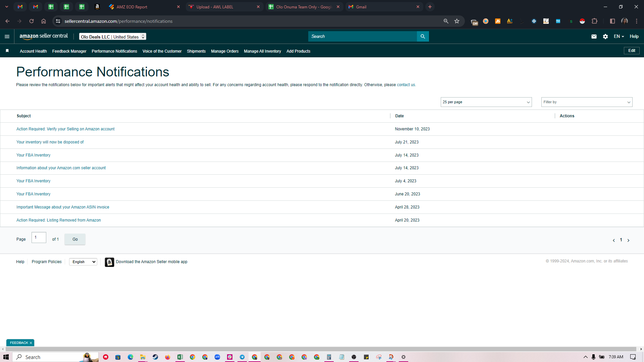Open the Your FBA Inventory notification dated June 20, 2023
This screenshot has height=362, width=644.
tap(33, 194)
